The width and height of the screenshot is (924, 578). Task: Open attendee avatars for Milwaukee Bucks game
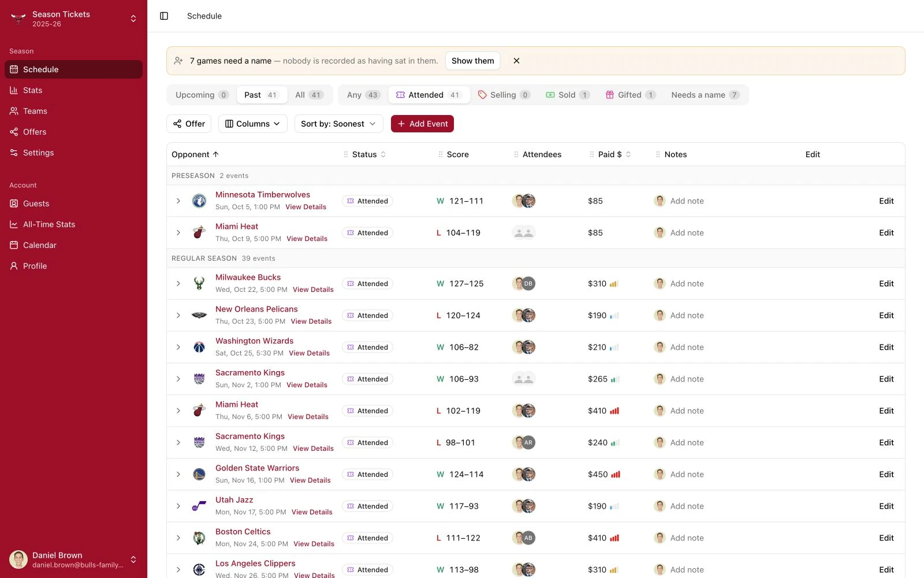click(x=524, y=284)
